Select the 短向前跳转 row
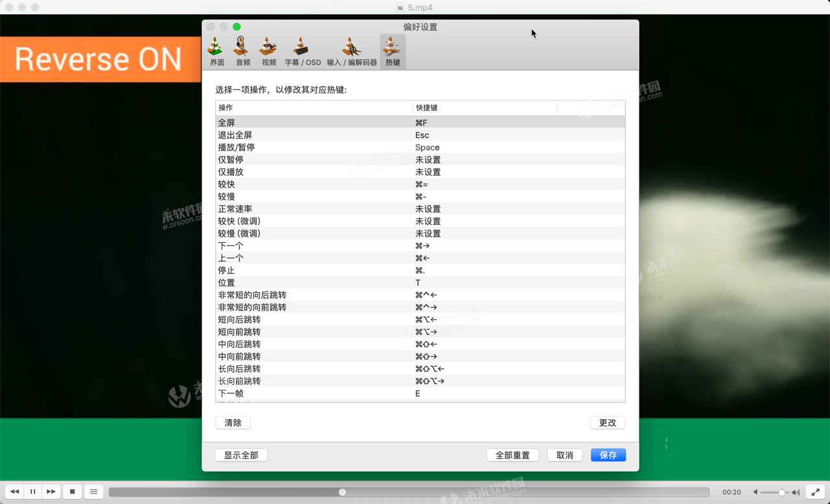This screenshot has height=504, width=830. pyautogui.click(x=420, y=332)
